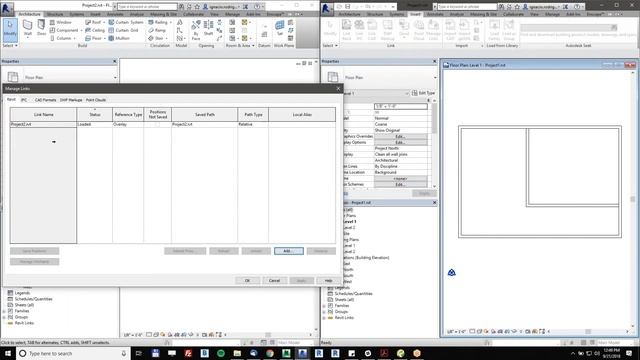The image size is (640, 360).
Task: Open Chrome from the taskbar
Action: click(270, 353)
